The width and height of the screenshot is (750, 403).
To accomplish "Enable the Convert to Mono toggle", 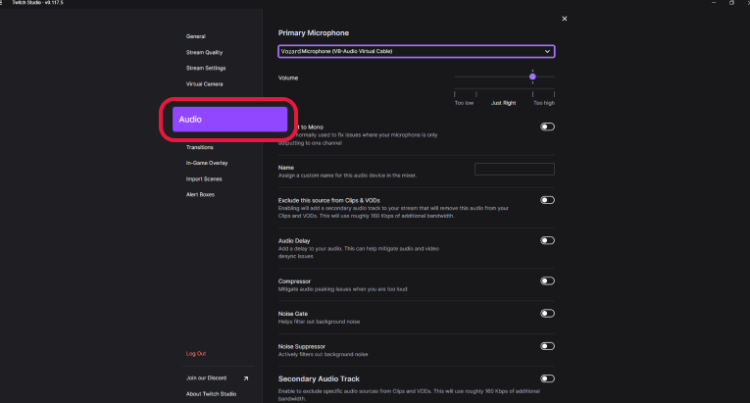I will tap(547, 127).
